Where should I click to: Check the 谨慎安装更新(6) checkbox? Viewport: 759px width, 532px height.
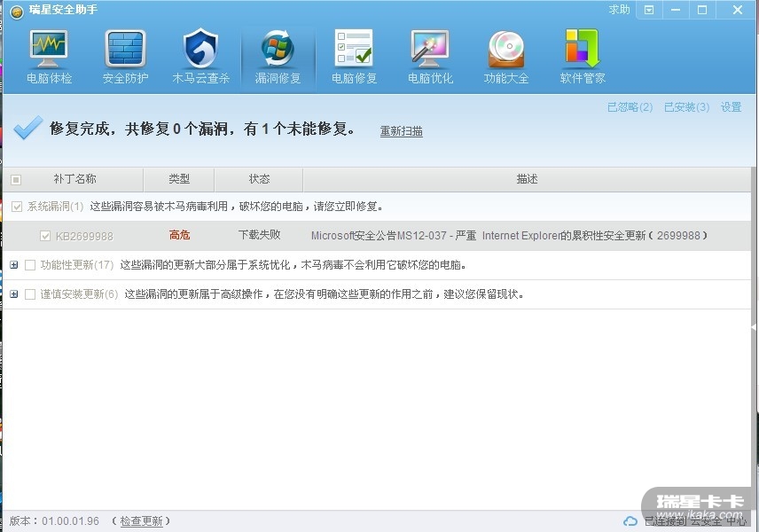(x=30, y=293)
